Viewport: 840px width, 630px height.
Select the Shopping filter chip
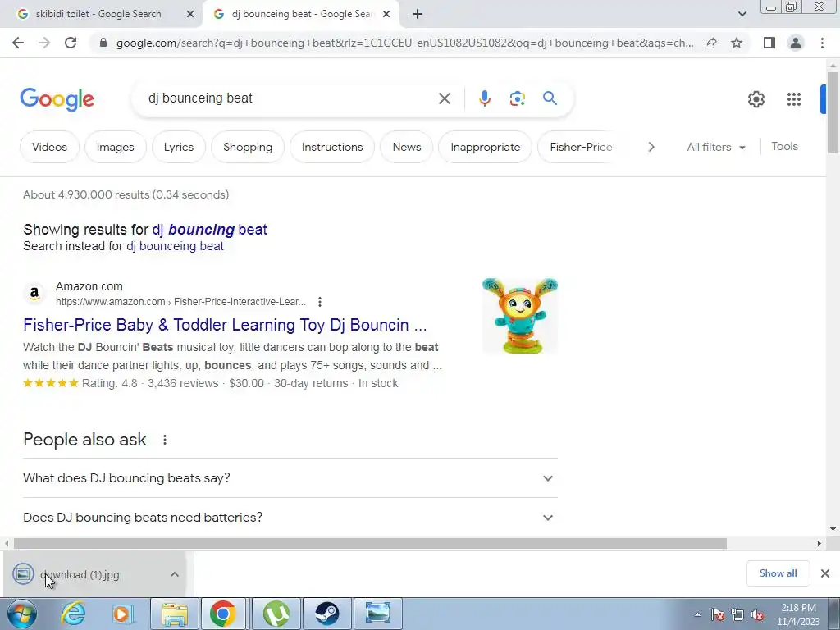[x=248, y=147]
